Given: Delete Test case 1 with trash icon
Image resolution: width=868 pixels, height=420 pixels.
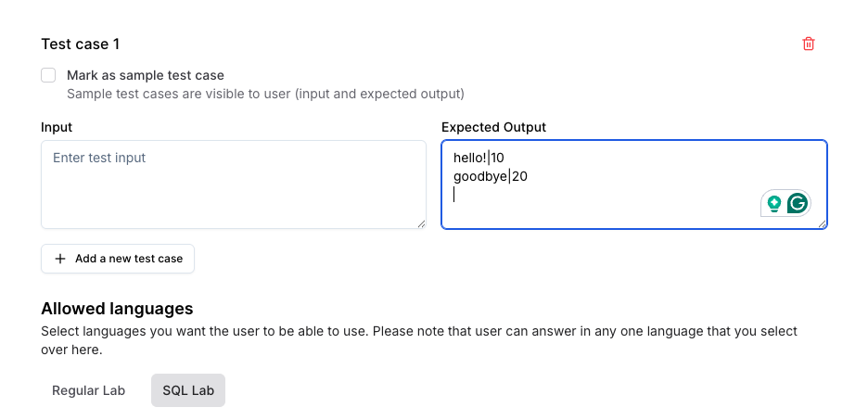Looking at the screenshot, I should click(809, 44).
